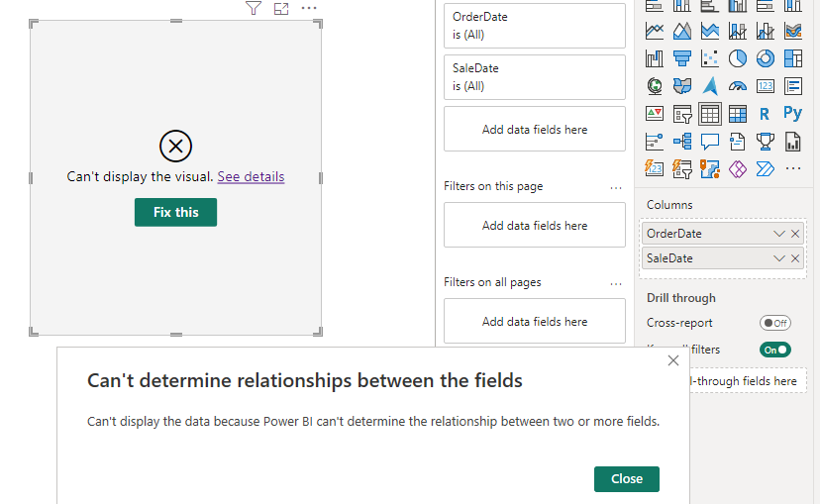Select the Stacked area chart visual

click(x=710, y=31)
